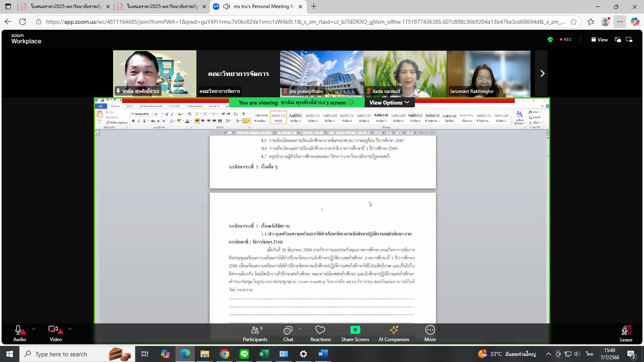Toggle Bold in shared Word ribbon

[133, 121]
